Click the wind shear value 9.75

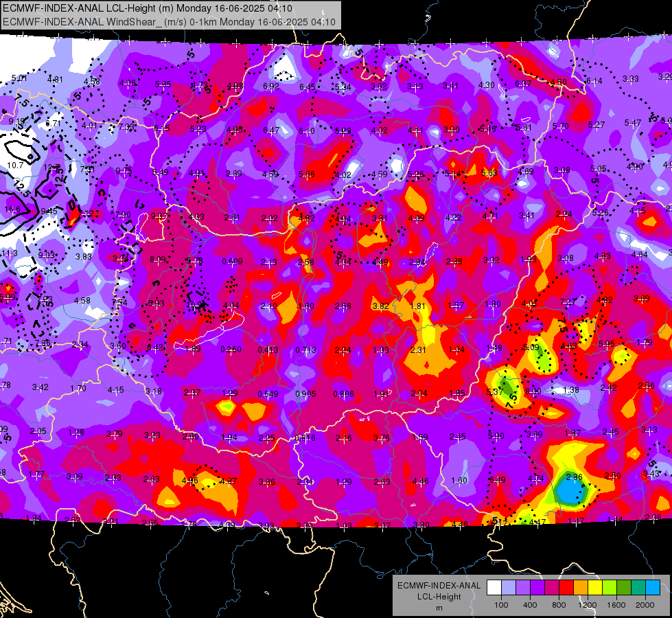tap(124, 171)
